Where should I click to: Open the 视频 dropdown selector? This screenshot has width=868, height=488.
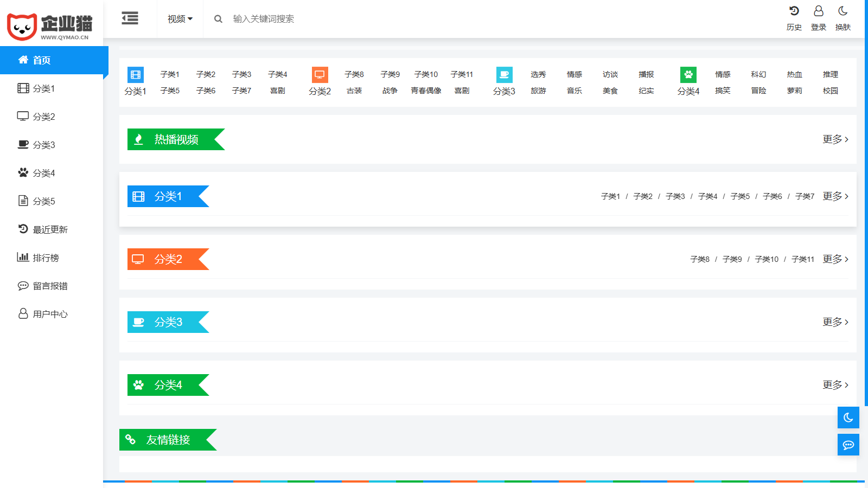[180, 19]
